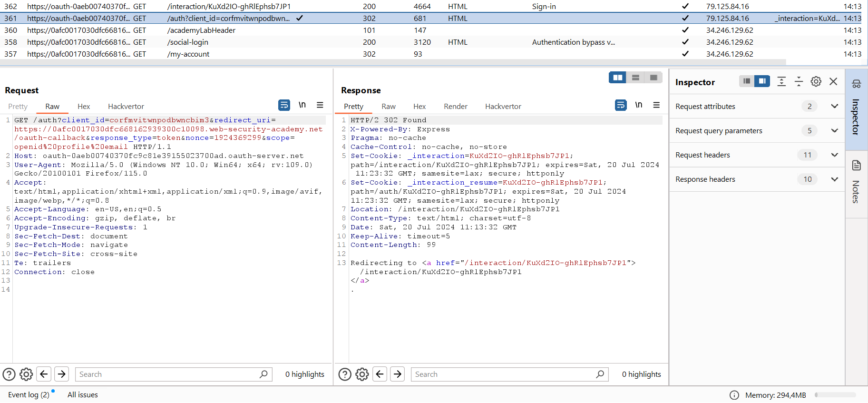Click Response headers count badge 10

(808, 179)
